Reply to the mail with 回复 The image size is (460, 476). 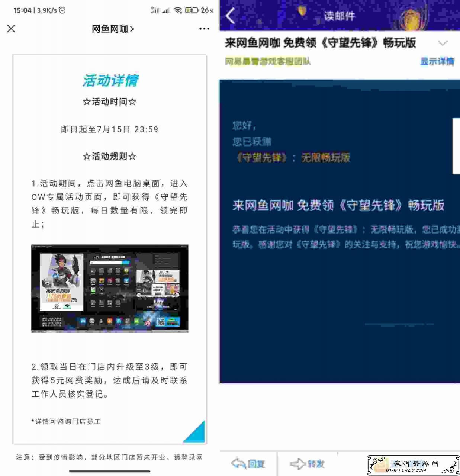(248, 464)
